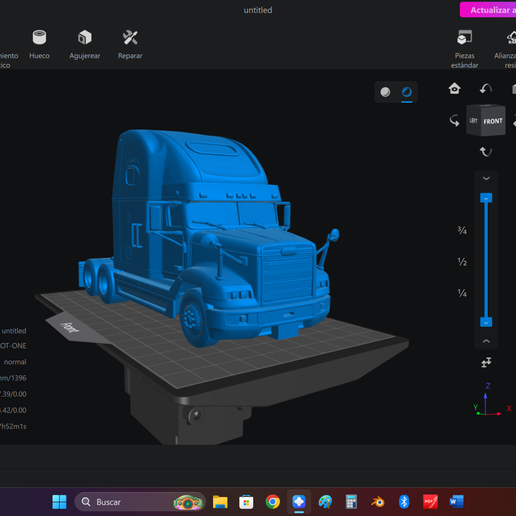Viewport: 516px width, 516px height.
Task: Click the '/1396' layer count text
Action: click(x=18, y=378)
